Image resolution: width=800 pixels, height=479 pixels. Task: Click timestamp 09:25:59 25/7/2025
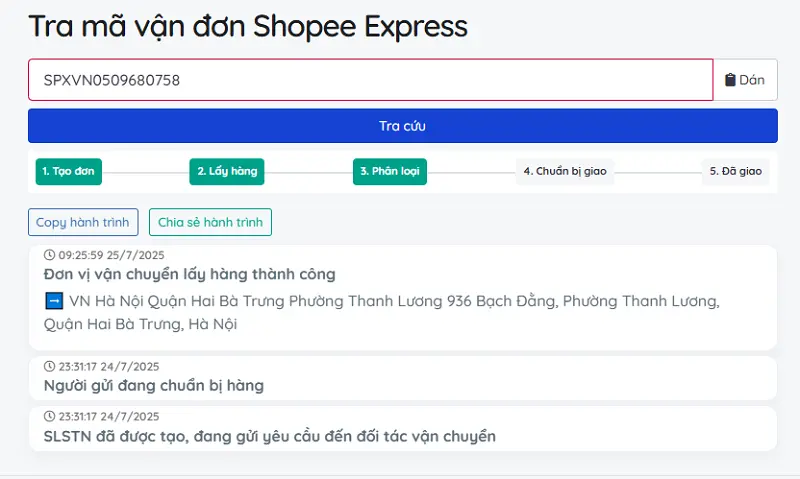pos(111,255)
